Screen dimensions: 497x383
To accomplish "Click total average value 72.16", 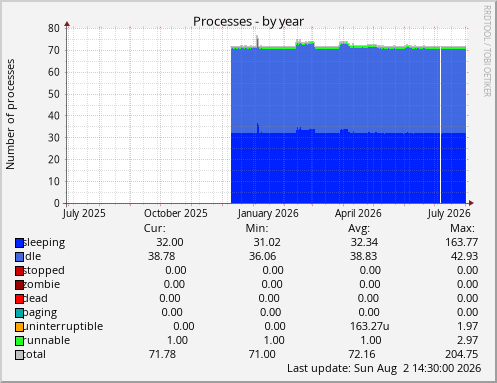I will (x=362, y=354).
